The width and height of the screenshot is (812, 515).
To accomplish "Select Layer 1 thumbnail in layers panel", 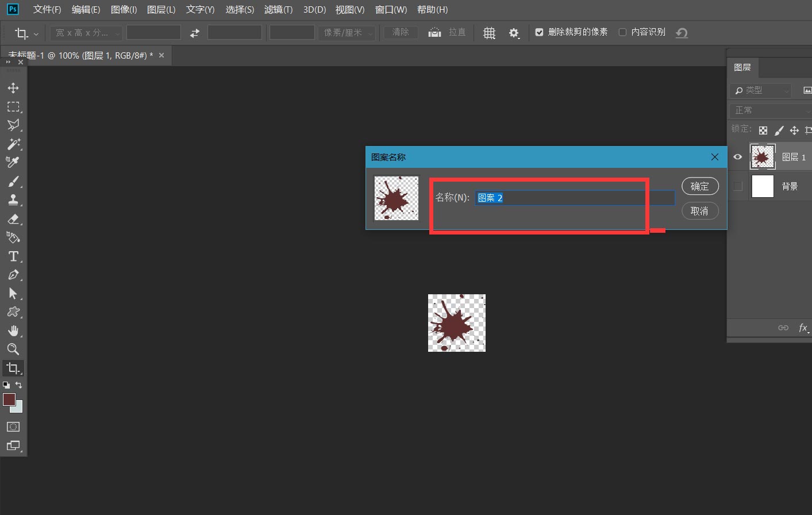I will pyautogui.click(x=763, y=157).
